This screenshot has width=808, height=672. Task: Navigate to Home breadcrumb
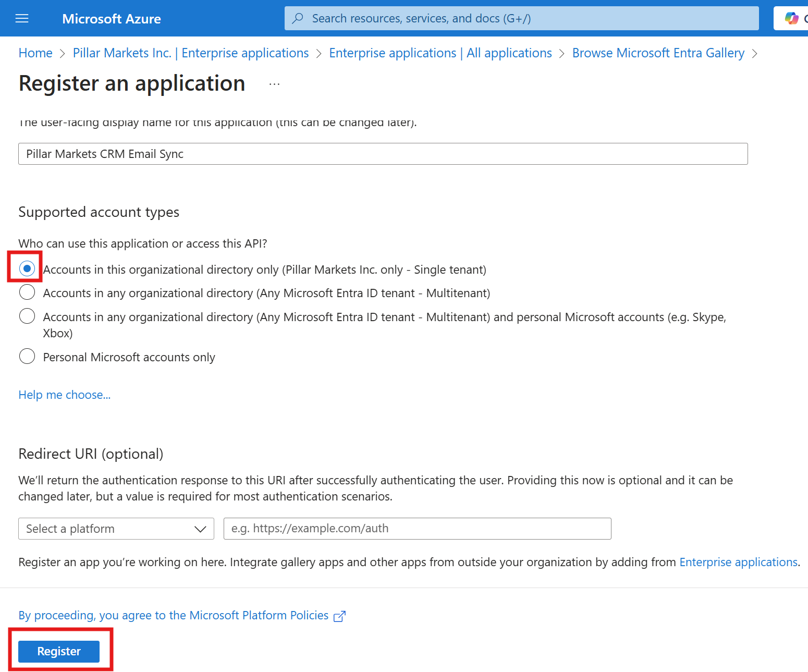click(35, 53)
